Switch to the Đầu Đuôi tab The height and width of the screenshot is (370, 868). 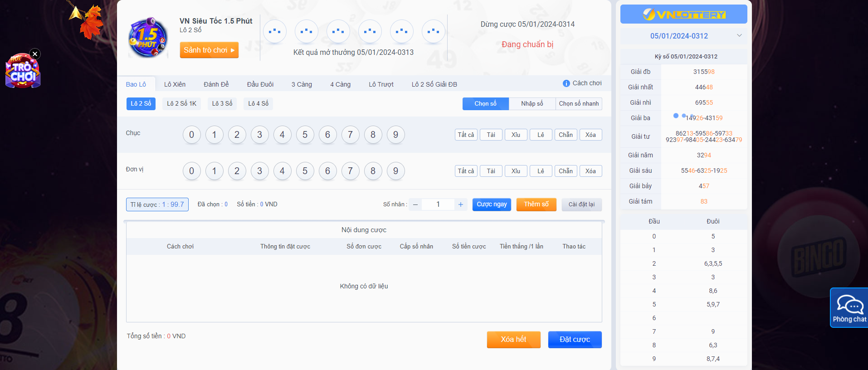[260, 84]
